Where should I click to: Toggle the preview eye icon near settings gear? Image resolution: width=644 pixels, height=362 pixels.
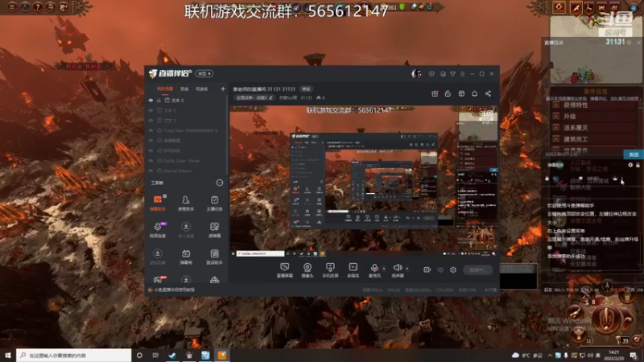coord(440,269)
